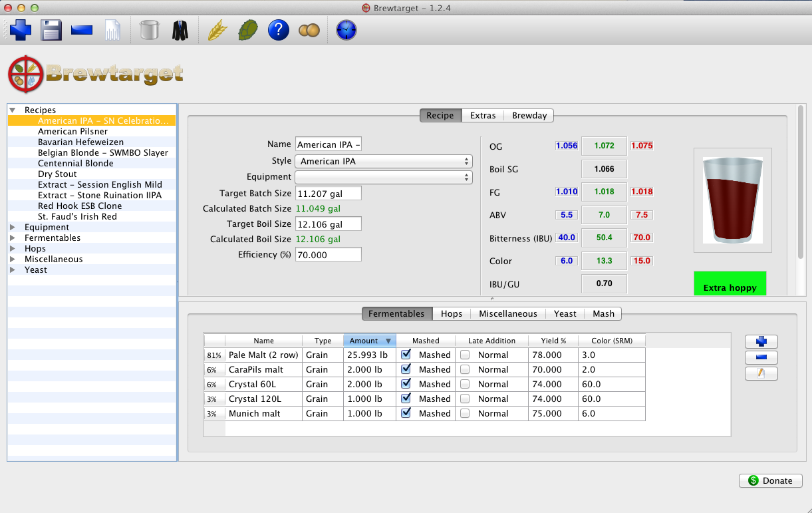Viewport: 812px width, 513px height.
Task: Expand the Hops tree folder
Action: [13, 248]
